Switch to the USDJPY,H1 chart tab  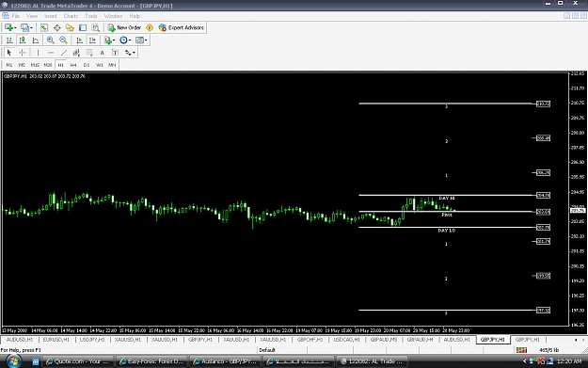click(92, 340)
